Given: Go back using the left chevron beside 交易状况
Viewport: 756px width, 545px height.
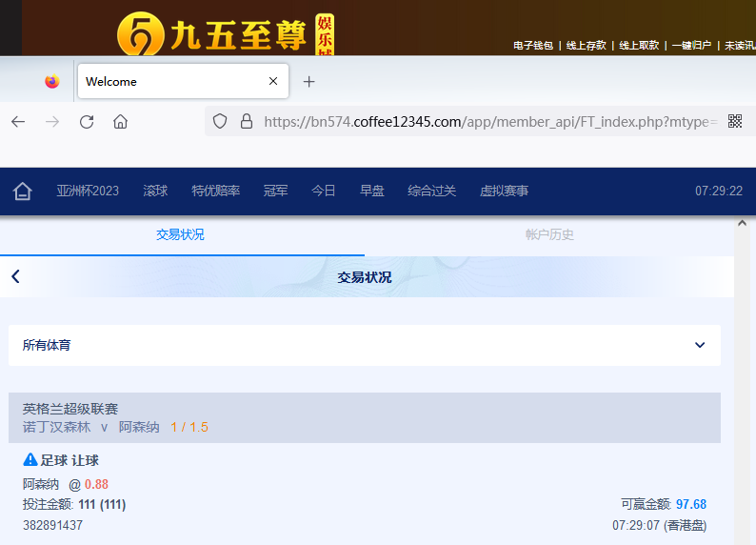Looking at the screenshot, I should pyautogui.click(x=16, y=277).
